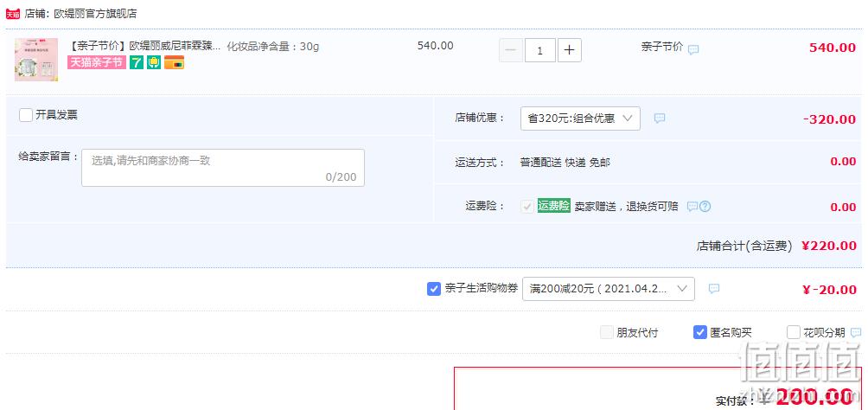The image size is (868, 410).
Task: Click the question mark help icon for 运费险
Action: coord(705,207)
